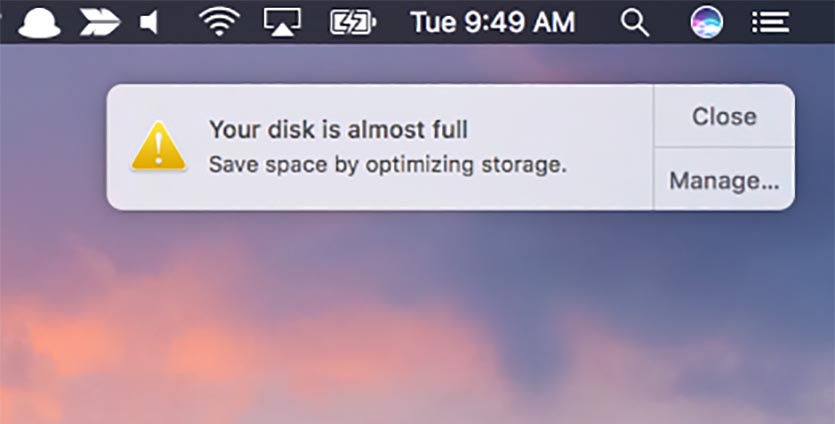835x424 pixels.
Task: Launch Siri from the menu bar
Action: [x=707, y=21]
